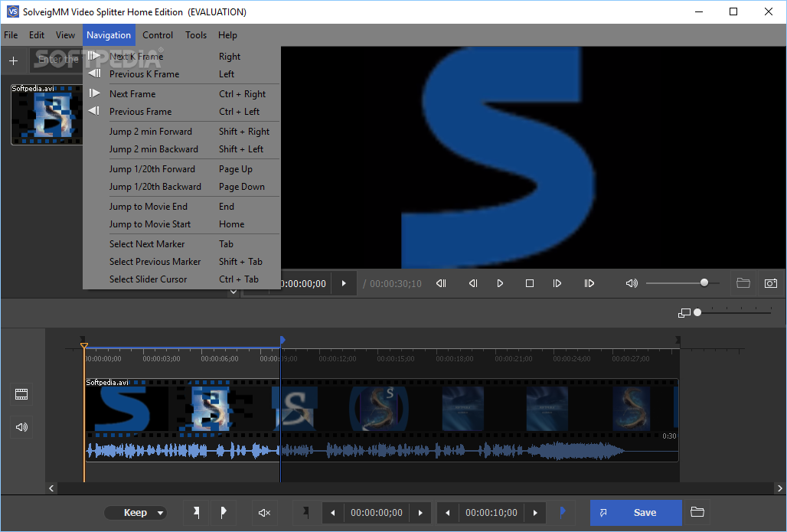Open the snapshot folder icon
This screenshot has width=787, height=532.
point(743,283)
